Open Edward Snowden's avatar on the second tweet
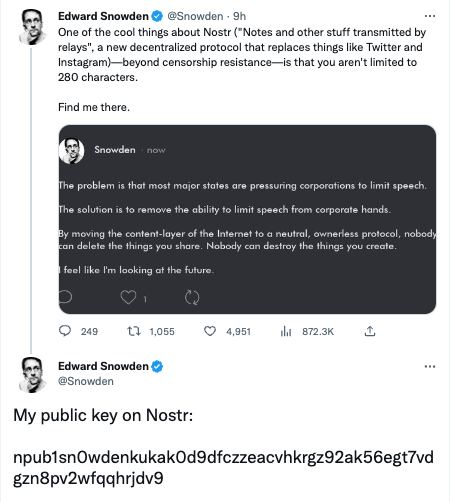 32,375
